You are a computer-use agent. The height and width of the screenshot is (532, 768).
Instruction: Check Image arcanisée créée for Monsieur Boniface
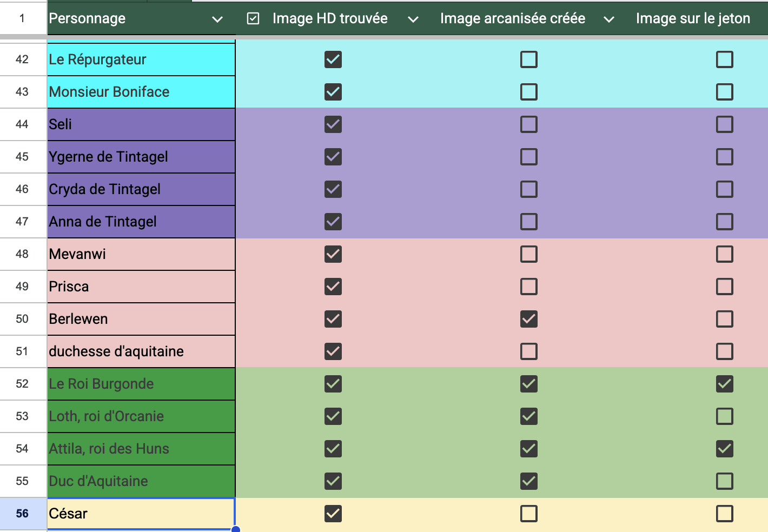tap(529, 92)
